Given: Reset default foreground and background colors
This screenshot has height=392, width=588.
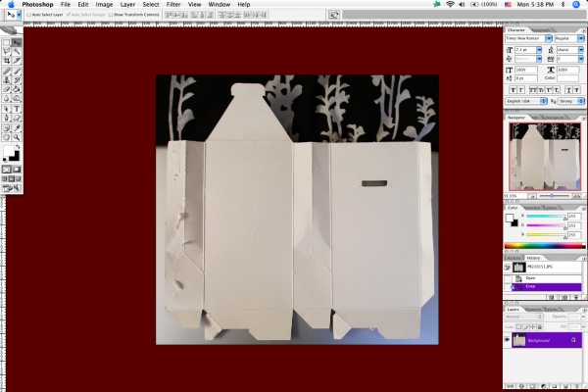Looking at the screenshot, I should point(5,160).
